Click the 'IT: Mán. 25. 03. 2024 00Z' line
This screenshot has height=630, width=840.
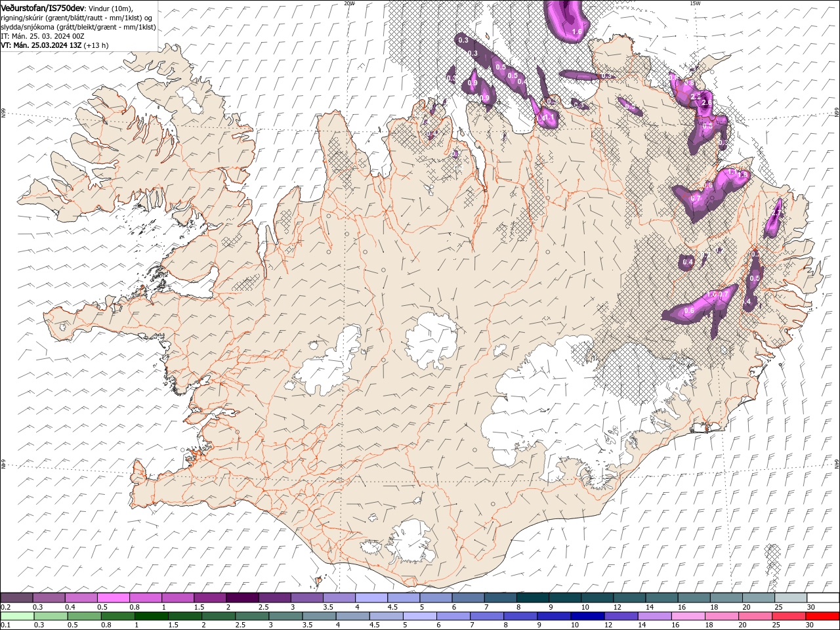43,36
